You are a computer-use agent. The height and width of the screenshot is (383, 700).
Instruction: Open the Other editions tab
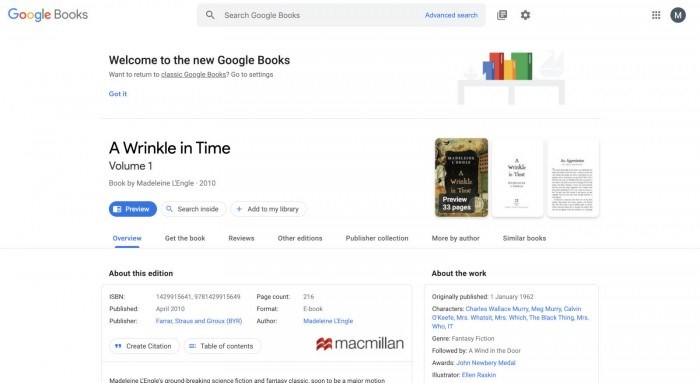[300, 238]
